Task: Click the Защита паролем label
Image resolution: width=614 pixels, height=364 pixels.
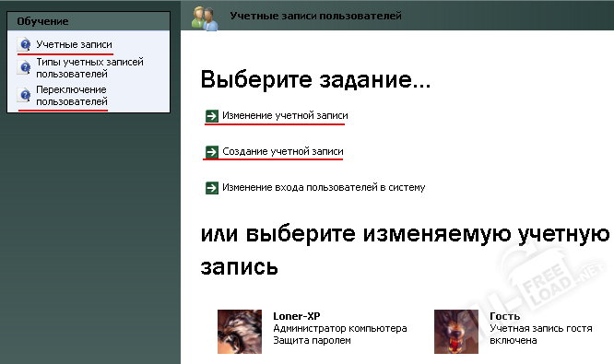Action: (312, 341)
